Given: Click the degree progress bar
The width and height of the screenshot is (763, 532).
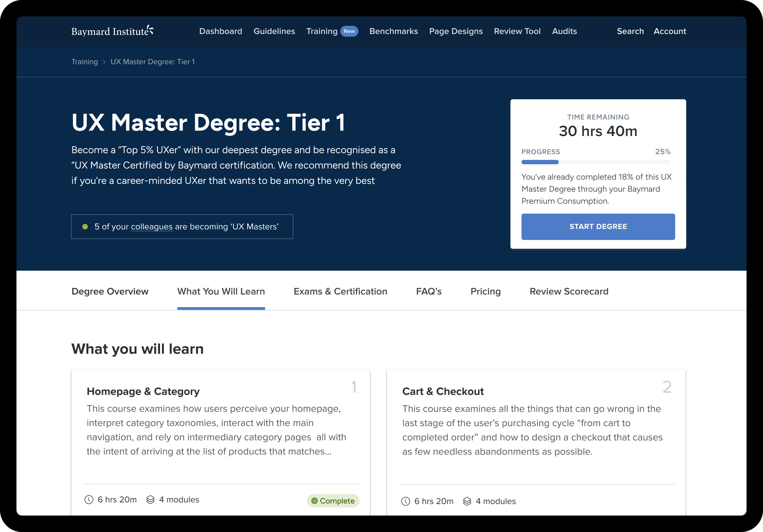Looking at the screenshot, I should tap(596, 162).
